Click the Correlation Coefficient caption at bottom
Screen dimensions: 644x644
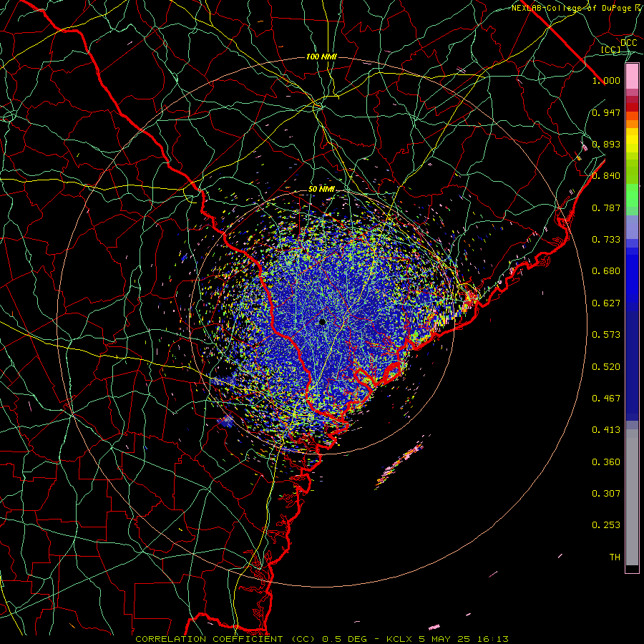pyautogui.click(x=322, y=639)
